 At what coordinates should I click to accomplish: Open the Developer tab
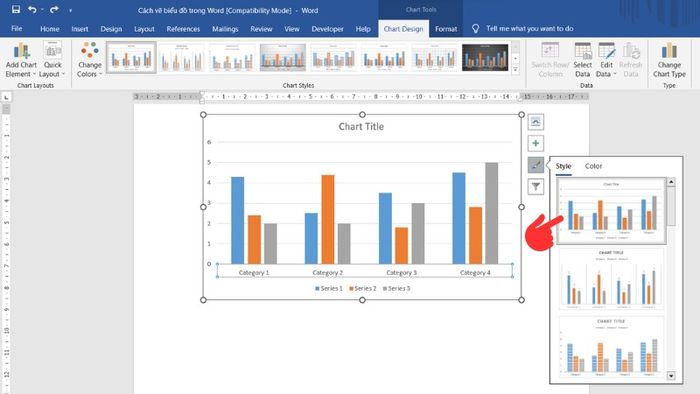click(327, 29)
